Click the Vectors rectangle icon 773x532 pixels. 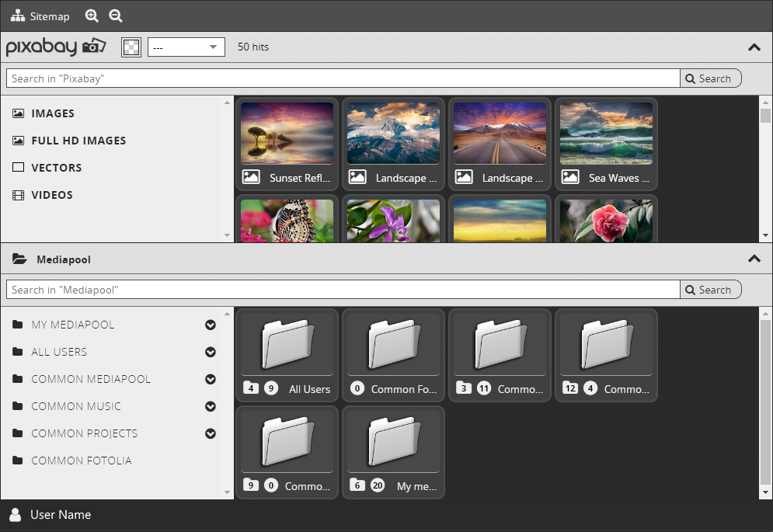18,167
